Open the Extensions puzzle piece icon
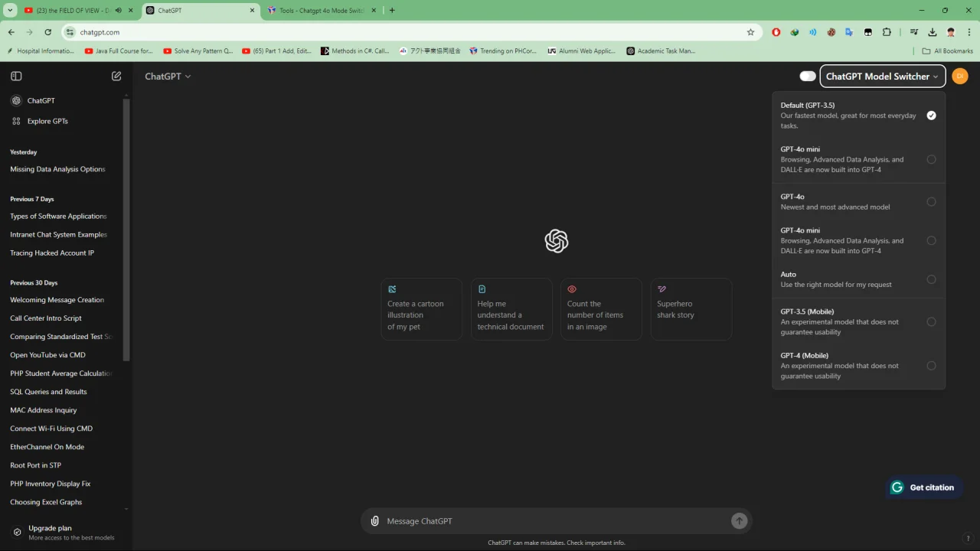The image size is (980, 551). tap(887, 32)
